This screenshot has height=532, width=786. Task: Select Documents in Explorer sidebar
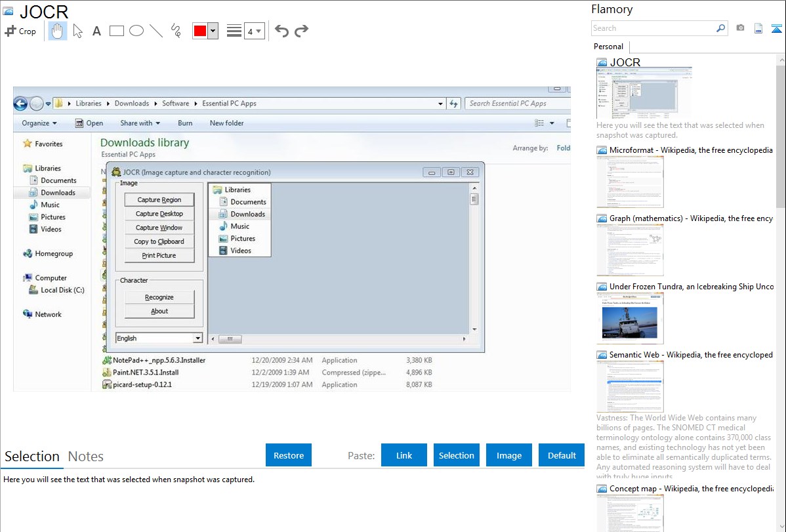[x=53, y=180]
